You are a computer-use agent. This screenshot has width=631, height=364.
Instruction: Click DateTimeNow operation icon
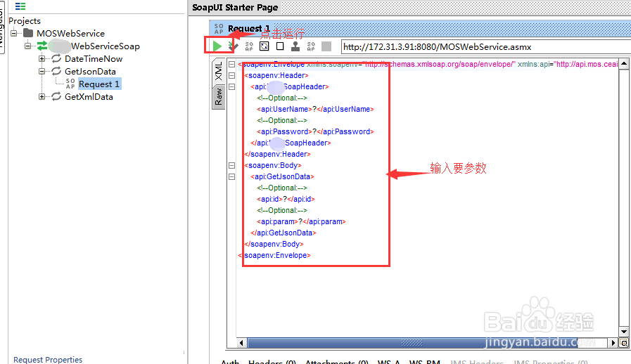coord(56,59)
